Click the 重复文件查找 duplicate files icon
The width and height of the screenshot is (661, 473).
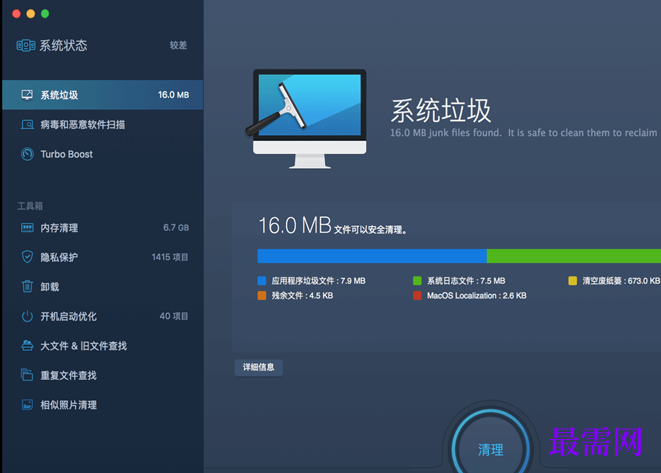27,375
